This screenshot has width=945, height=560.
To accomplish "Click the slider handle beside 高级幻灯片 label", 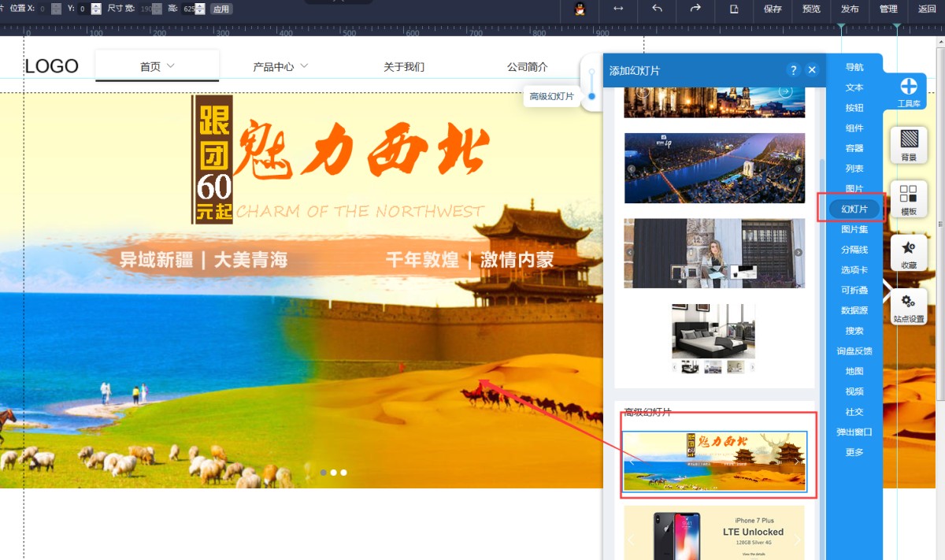I will point(591,96).
